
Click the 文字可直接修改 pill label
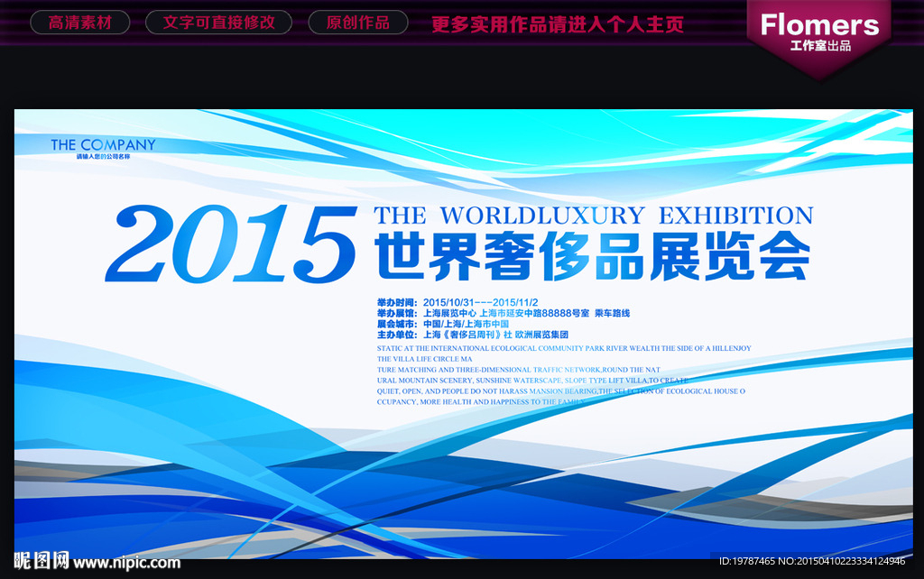218,23
